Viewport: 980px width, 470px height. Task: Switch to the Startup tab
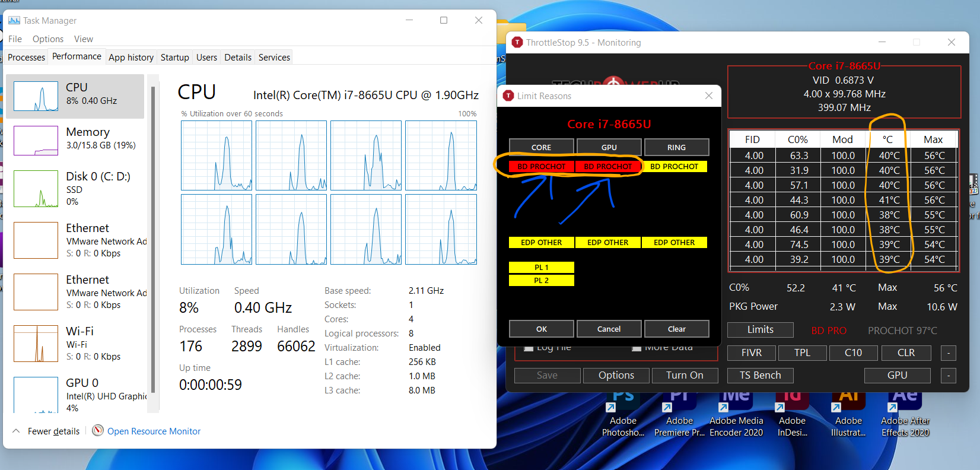[174, 57]
